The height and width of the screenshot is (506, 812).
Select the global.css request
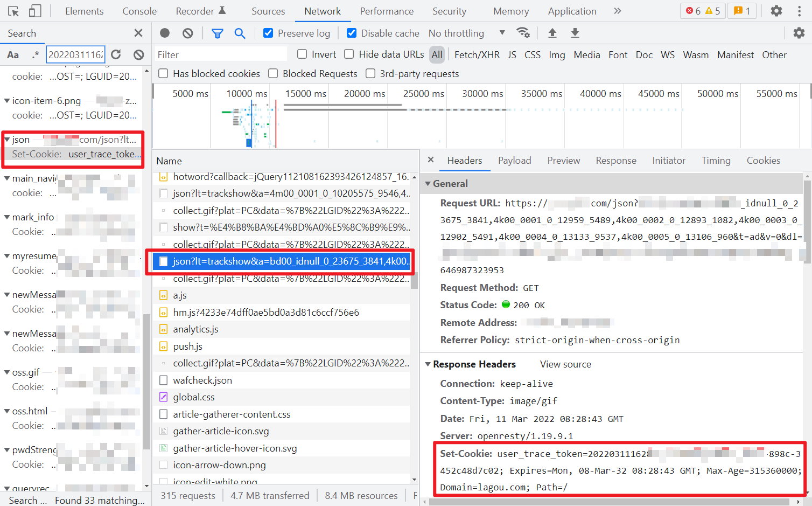tap(281, 397)
